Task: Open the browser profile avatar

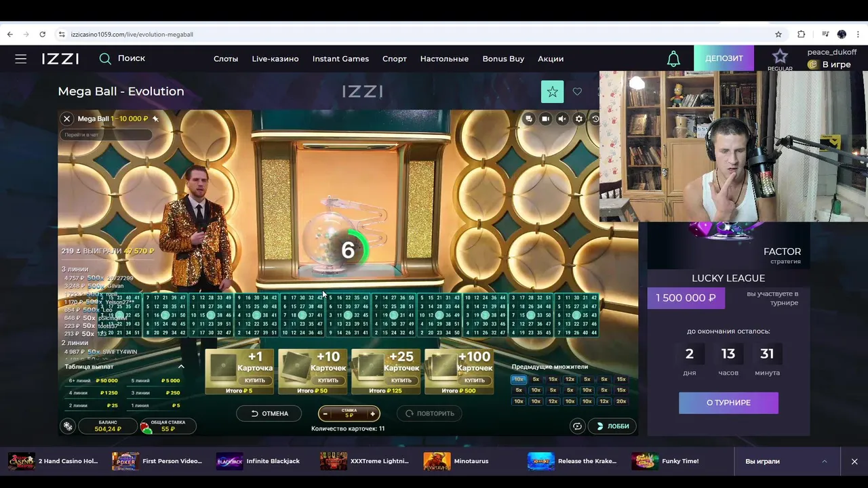Action: pyautogui.click(x=842, y=34)
